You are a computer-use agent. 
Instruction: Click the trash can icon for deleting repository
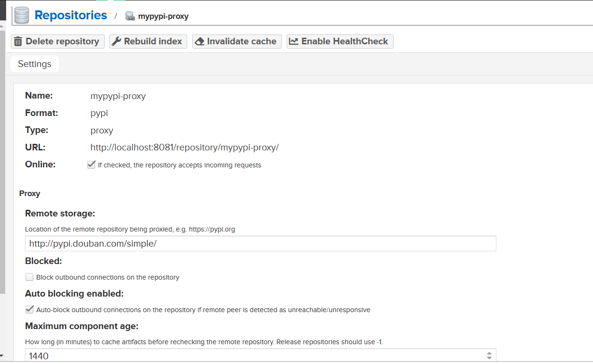[18, 41]
